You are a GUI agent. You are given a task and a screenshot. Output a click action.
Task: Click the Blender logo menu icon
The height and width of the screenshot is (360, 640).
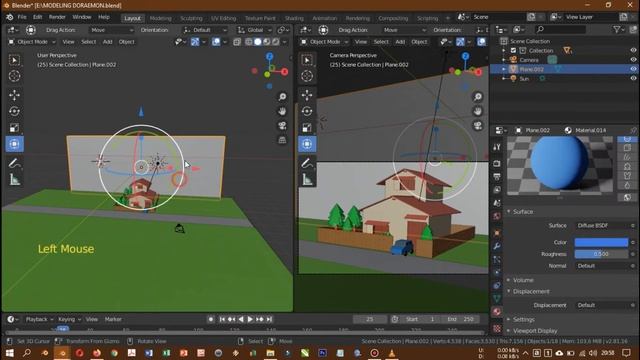[10, 17]
